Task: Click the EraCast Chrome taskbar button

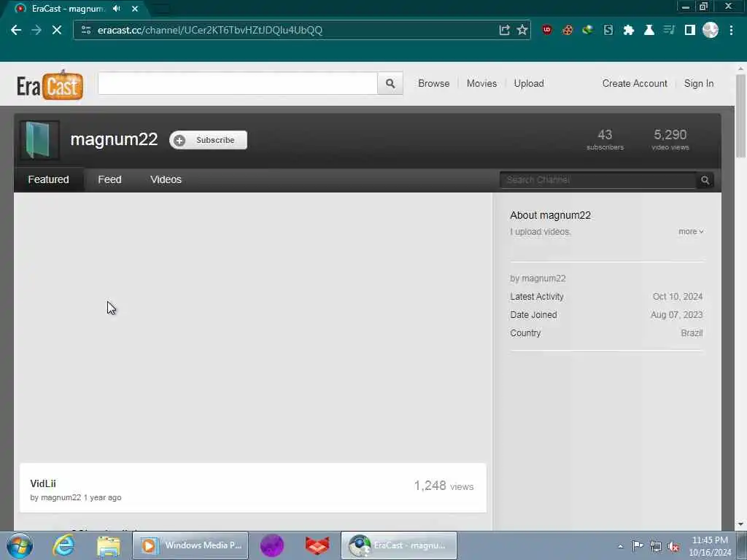Action: 399,545
